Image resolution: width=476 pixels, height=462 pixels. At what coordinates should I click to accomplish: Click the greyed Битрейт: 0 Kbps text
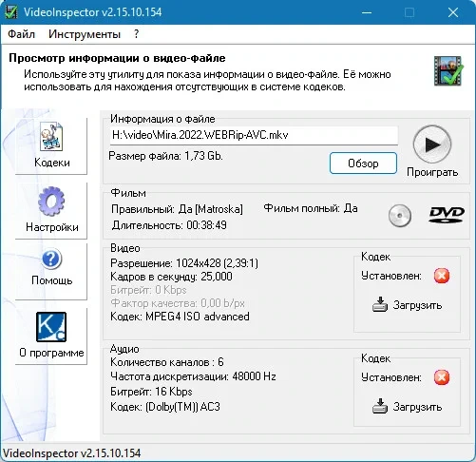point(148,290)
